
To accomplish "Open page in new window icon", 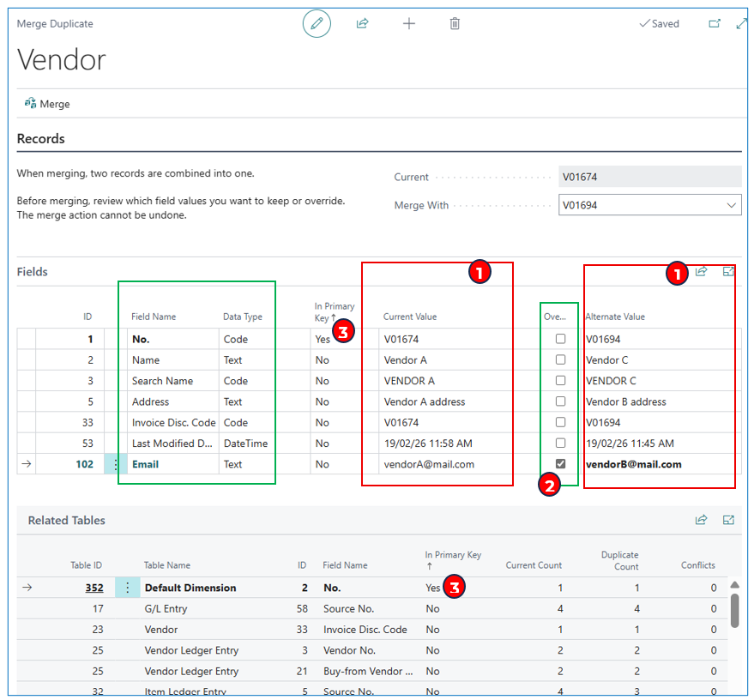I will (x=715, y=24).
